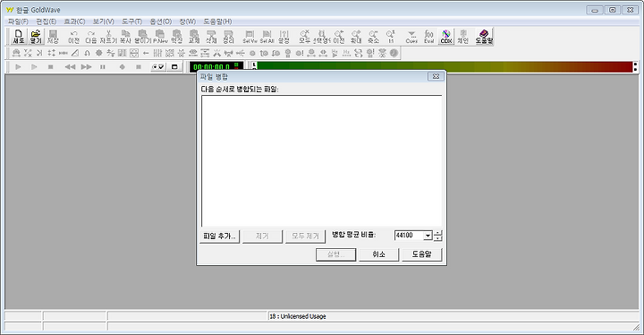Screen dimensions: 644x335
Task: Click the pause playback button
Action: (x=103, y=66)
